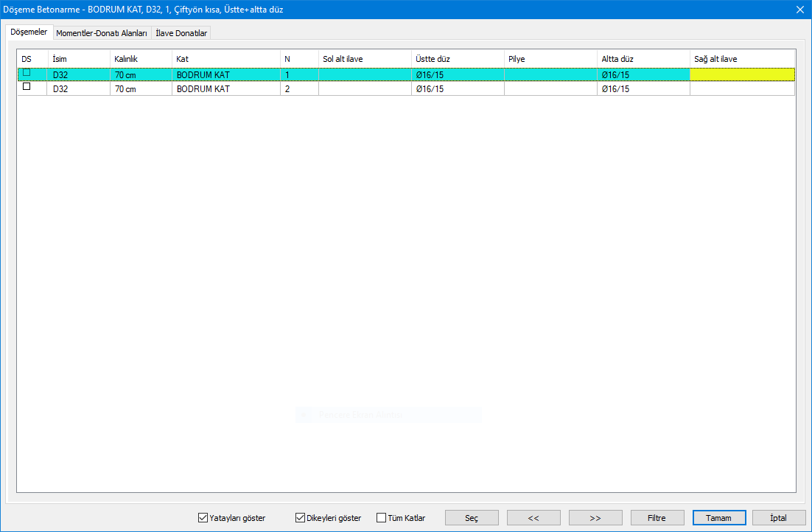The width and height of the screenshot is (812, 532).
Task: Click the Kalınlık column header
Action: (140, 58)
